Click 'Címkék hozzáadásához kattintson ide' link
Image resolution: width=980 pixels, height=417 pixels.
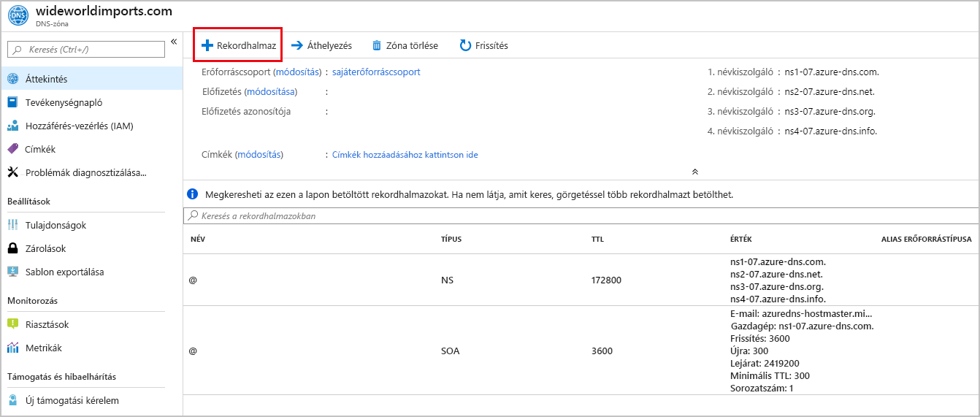405,155
